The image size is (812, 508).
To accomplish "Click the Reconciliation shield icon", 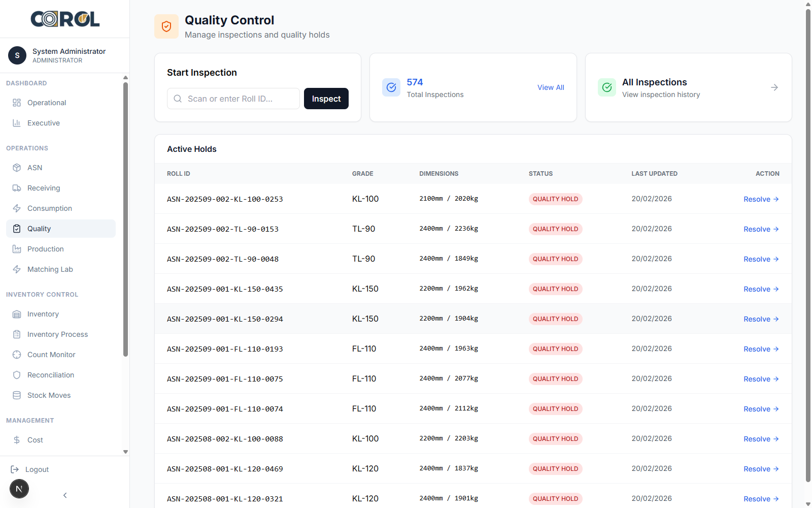I will [17, 375].
